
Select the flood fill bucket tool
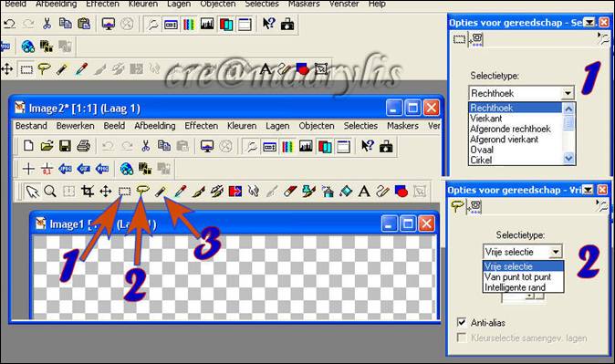click(346, 192)
